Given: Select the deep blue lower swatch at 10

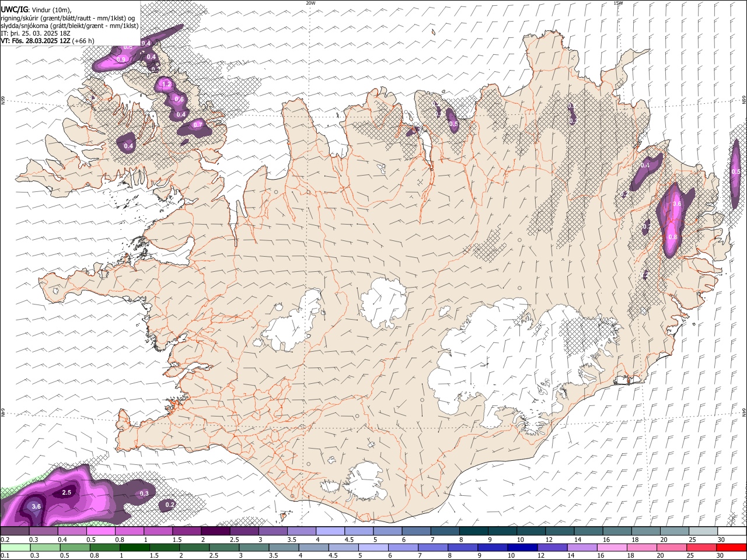Looking at the screenshot, I should tap(522, 547).
